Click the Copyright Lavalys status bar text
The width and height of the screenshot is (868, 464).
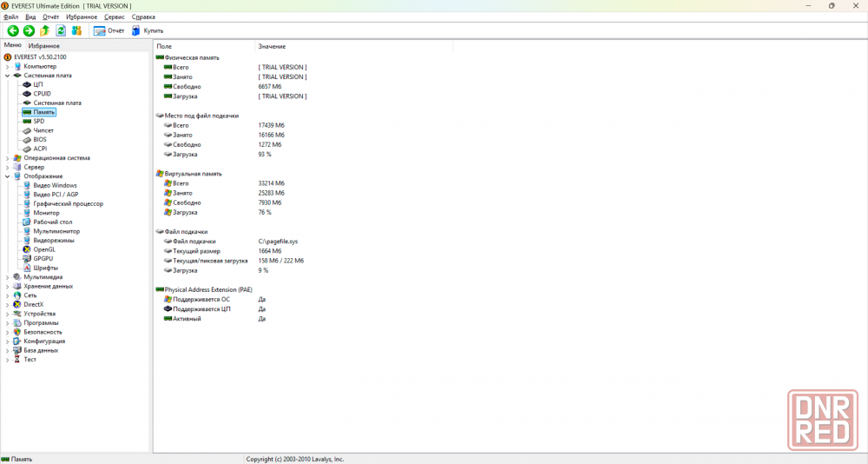click(295, 459)
